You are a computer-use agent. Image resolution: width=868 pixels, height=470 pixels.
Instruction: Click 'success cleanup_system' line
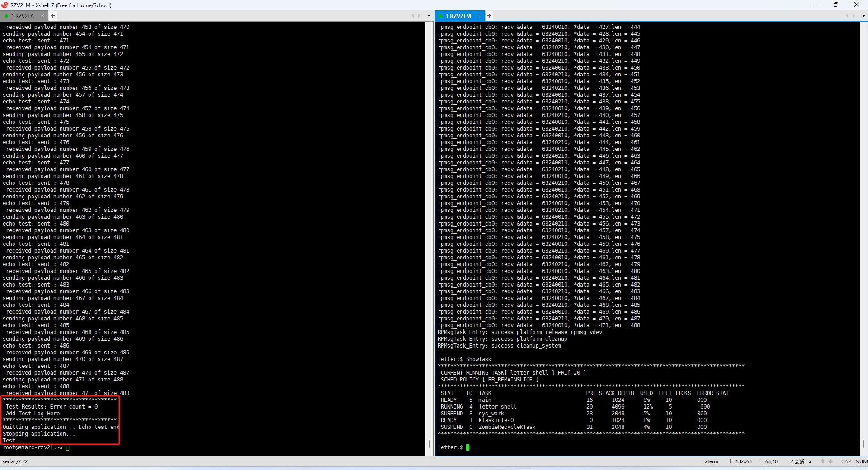499,346
